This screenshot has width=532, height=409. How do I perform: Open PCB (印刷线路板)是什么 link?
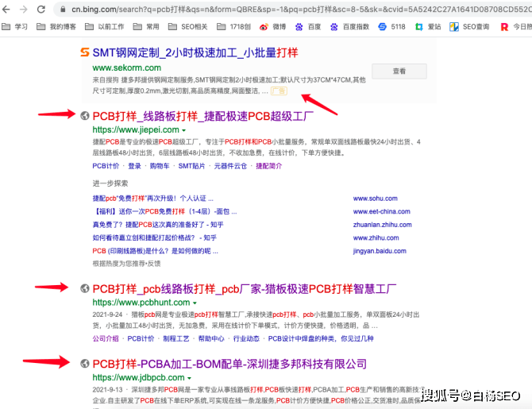coord(155,251)
